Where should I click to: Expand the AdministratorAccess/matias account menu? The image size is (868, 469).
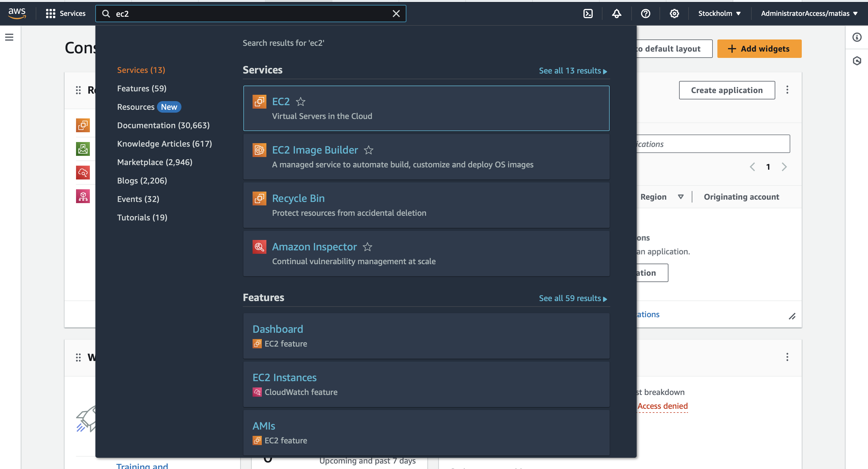[809, 14]
